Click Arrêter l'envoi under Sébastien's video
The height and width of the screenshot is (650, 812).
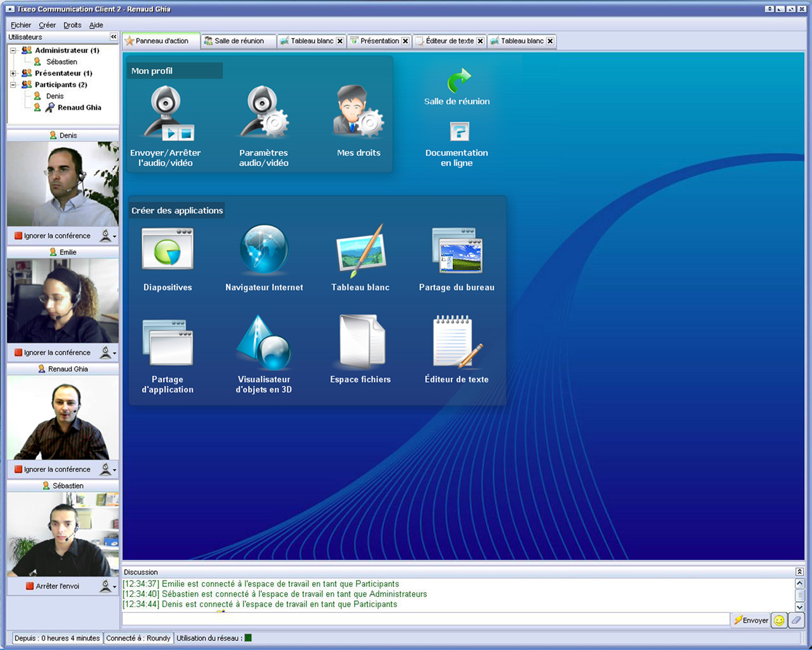click(x=52, y=587)
